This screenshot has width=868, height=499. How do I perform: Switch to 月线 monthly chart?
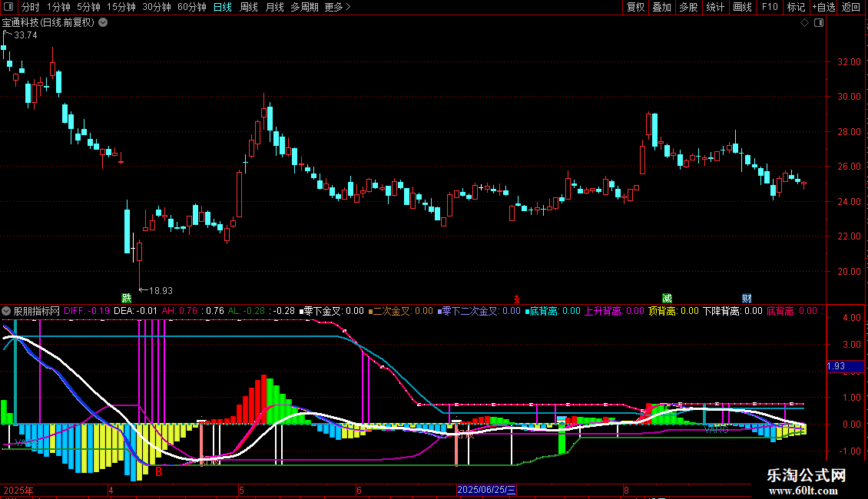(274, 7)
